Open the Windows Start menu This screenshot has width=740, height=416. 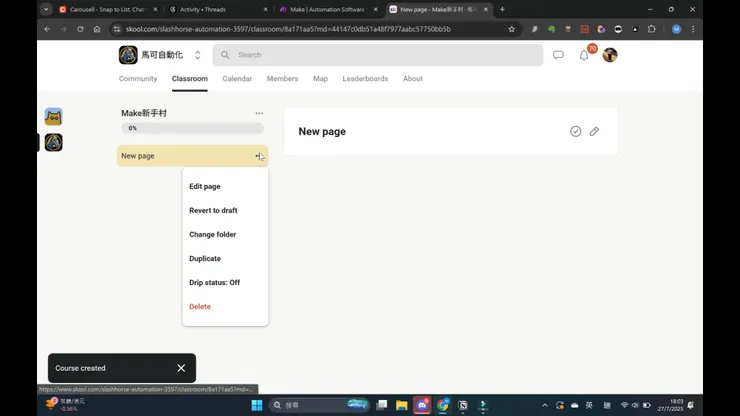257,405
